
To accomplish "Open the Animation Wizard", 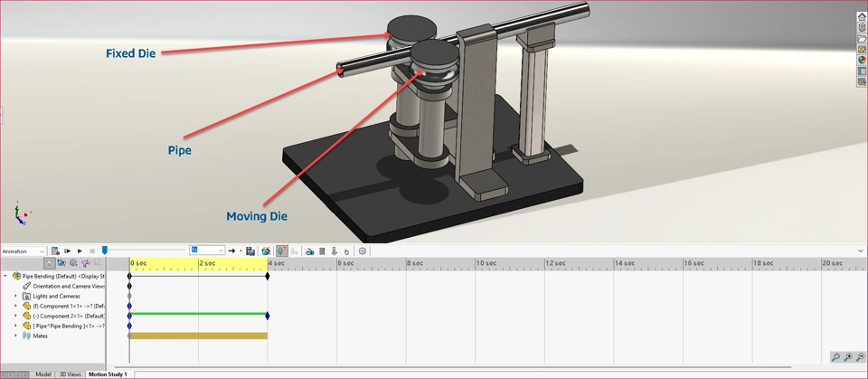I will coord(266,251).
